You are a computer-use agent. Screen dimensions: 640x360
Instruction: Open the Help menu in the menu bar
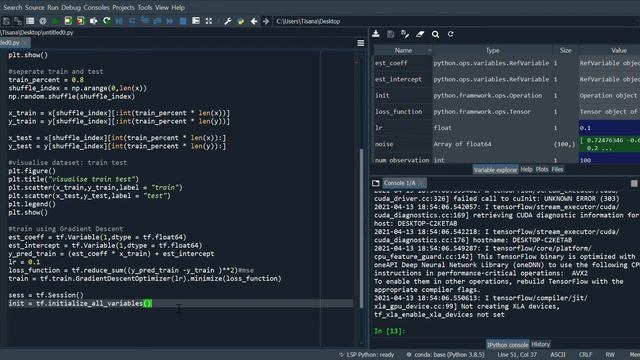178,7
